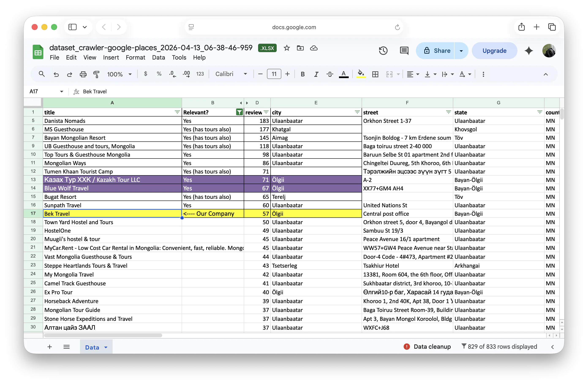This screenshot has width=588, height=385.
Task: Open the Format menu
Action: [x=135, y=57]
